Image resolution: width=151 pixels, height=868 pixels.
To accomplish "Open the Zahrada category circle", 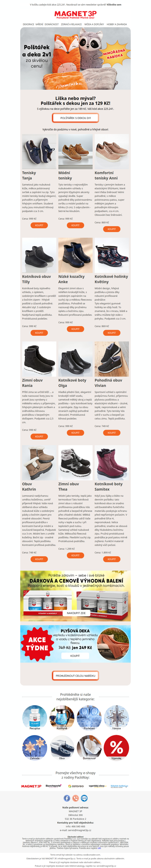I will coord(35,747).
